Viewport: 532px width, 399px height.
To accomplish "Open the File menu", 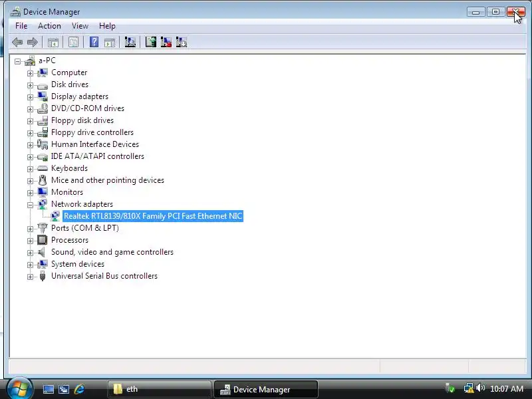I will click(x=21, y=26).
